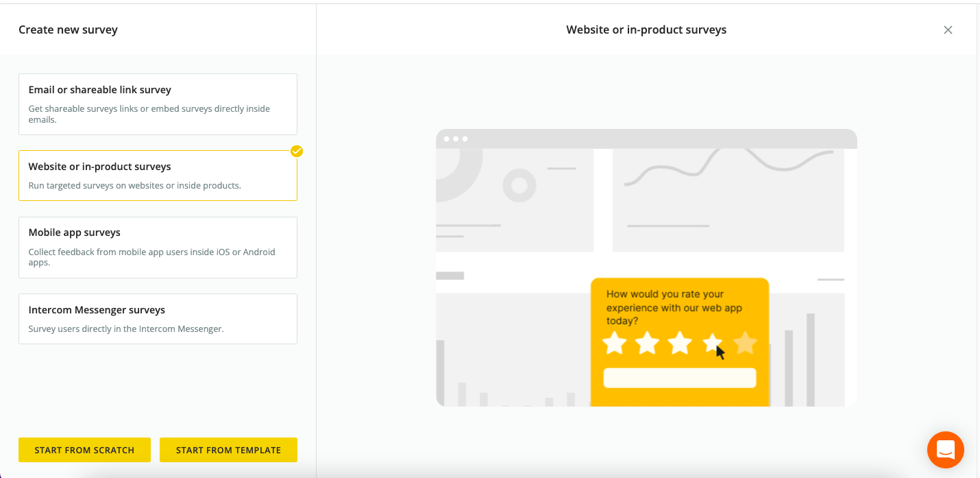Click the Start from scratch button
The width and height of the screenshot is (980, 478).
(84, 450)
